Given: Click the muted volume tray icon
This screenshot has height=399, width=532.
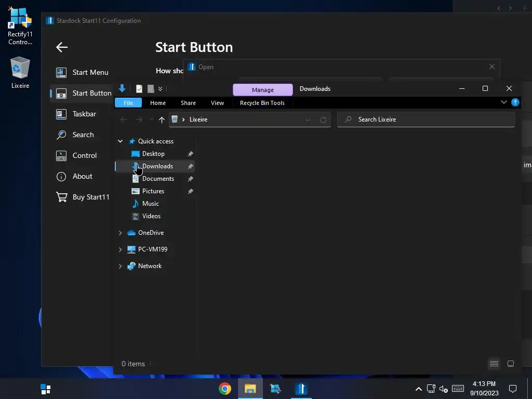Looking at the screenshot, I should tap(444, 389).
